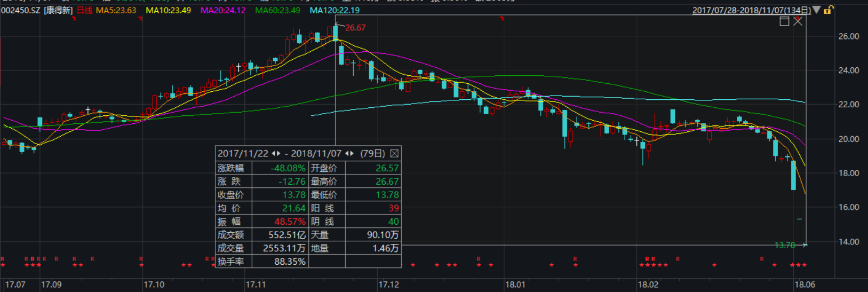Step start date 2017/11/22 forward

pos(278,153)
